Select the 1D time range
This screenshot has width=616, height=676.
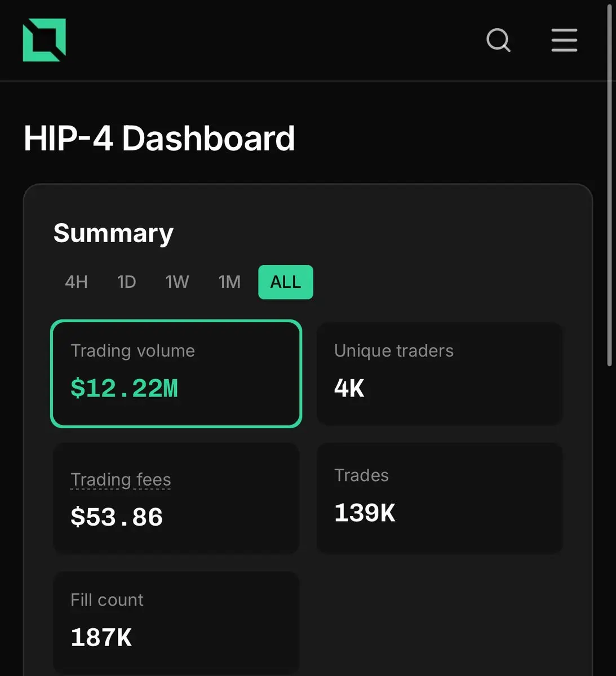(127, 282)
